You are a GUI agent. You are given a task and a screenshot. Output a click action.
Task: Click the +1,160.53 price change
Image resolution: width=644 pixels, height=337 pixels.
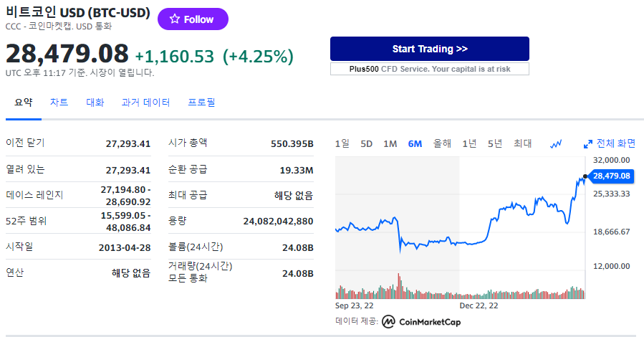(x=175, y=57)
